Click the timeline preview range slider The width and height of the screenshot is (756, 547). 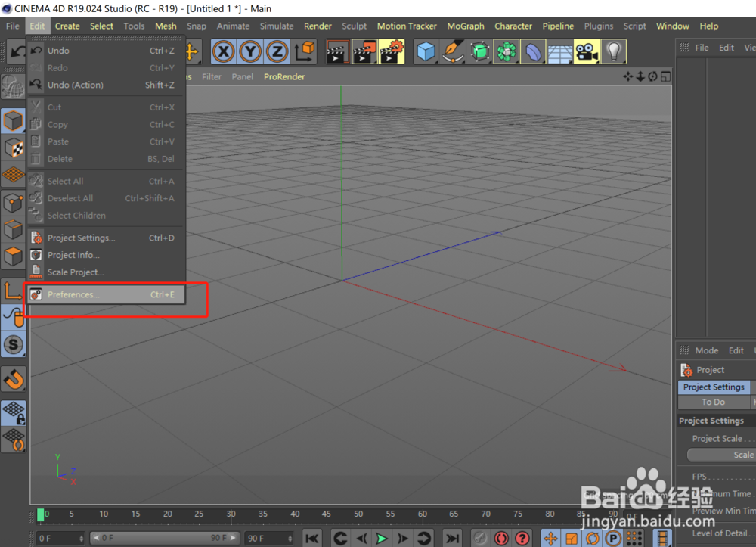(164, 538)
